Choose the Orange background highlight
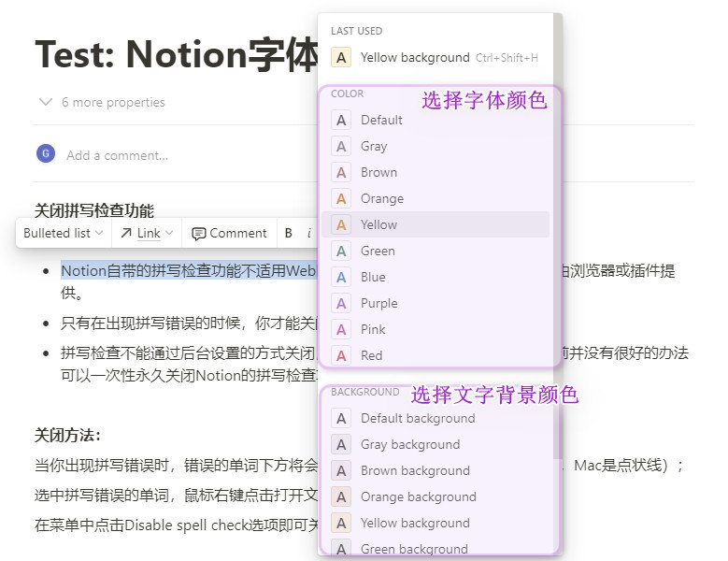The height and width of the screenshot is (561, 728). pos(435,496)
